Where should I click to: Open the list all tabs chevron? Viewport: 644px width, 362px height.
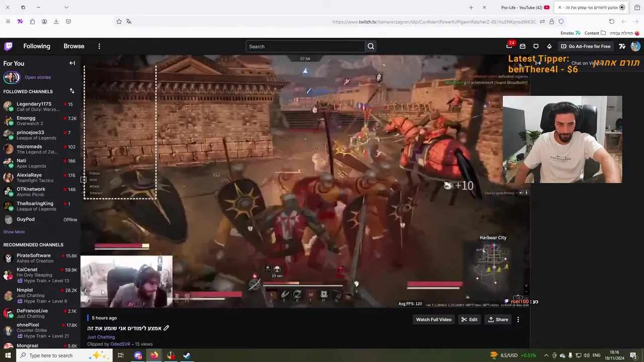tap(66, 8)
